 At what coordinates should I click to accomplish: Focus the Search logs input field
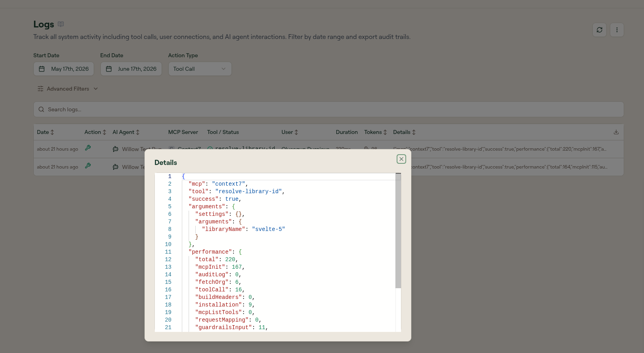click(328, 109)
